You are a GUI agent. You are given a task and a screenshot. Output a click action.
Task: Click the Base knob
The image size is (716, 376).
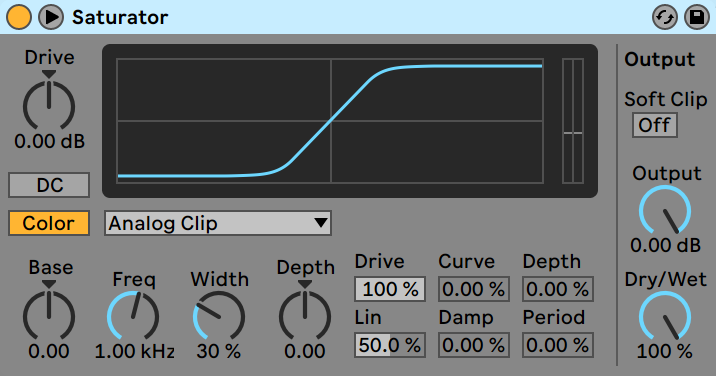49,315
